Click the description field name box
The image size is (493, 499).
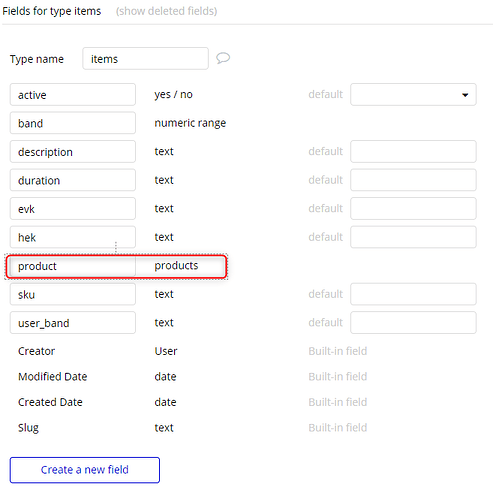[73, 152]
